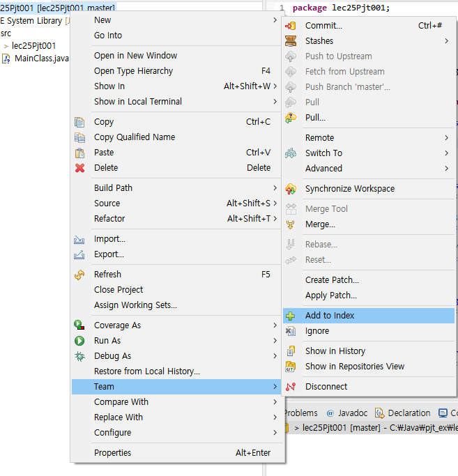The width and height of the screenshot is (458, 476).
Task: Select Properties from the context menu
Action: pyautogui.click(x=114, y=453)
